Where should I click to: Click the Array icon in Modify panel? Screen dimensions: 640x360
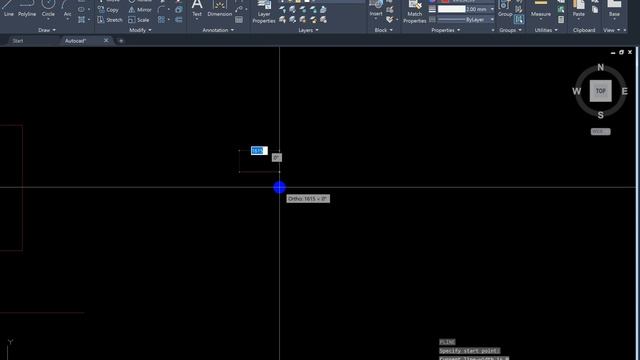click(x=162, y=20)
